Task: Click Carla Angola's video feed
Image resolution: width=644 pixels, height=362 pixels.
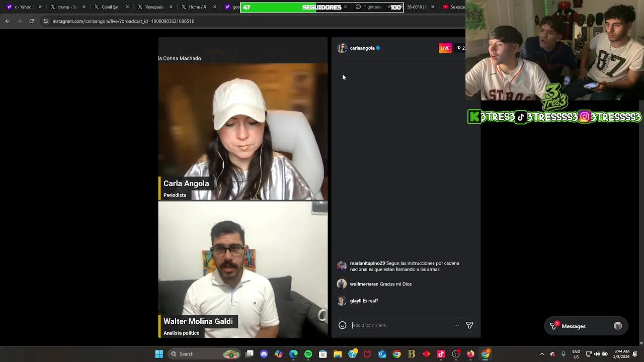Action: click(x=243, y=132)
